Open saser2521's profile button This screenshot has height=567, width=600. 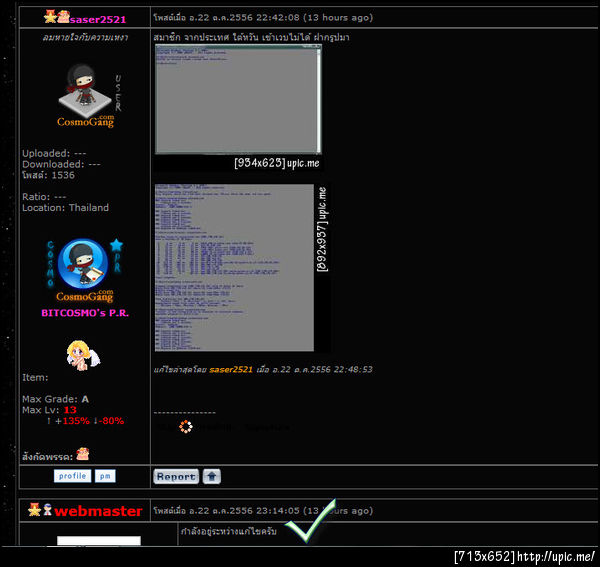72,476
